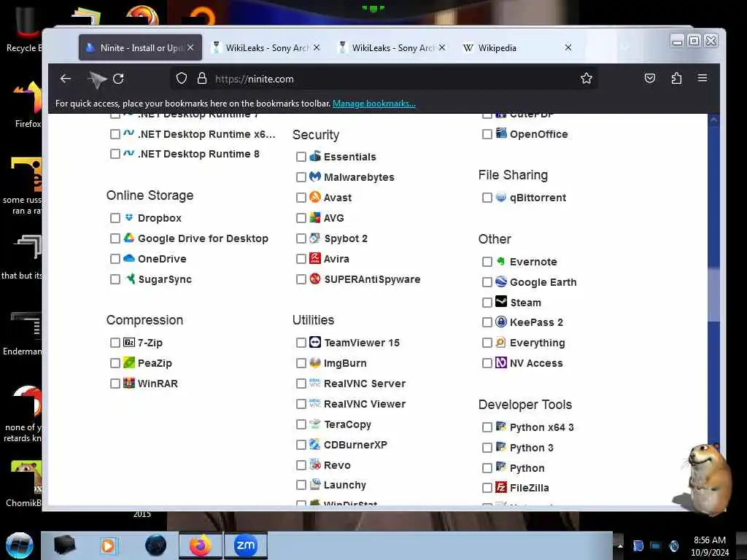The width and height of the screenshot is (747, 560).
Task: Click the OneDrive cloud icon
Action: pyautogui.click(x=128, y=258)
